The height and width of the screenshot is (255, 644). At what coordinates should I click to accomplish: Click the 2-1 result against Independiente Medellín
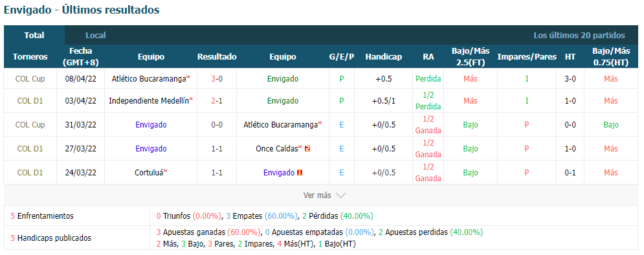[217, 100]
